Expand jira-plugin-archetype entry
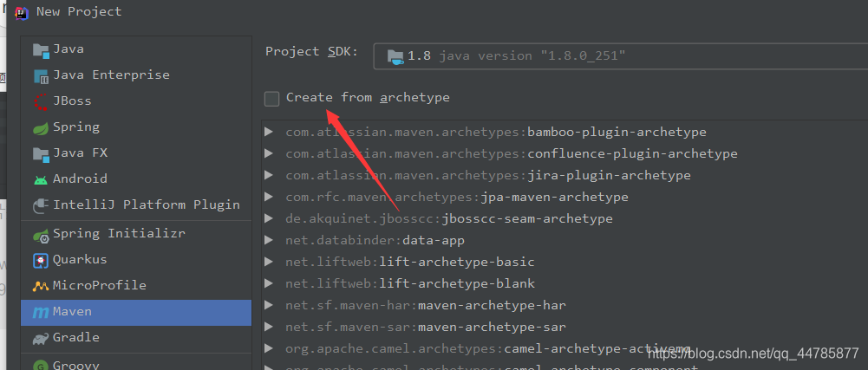This screenshot has width=868, height=370. click(269, 175)
